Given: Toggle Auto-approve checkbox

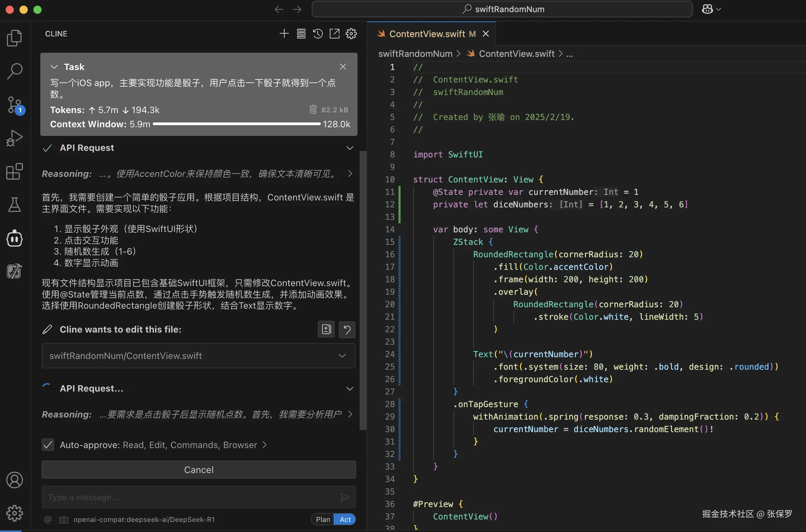Looking at the screenshot, I should 48,445.
